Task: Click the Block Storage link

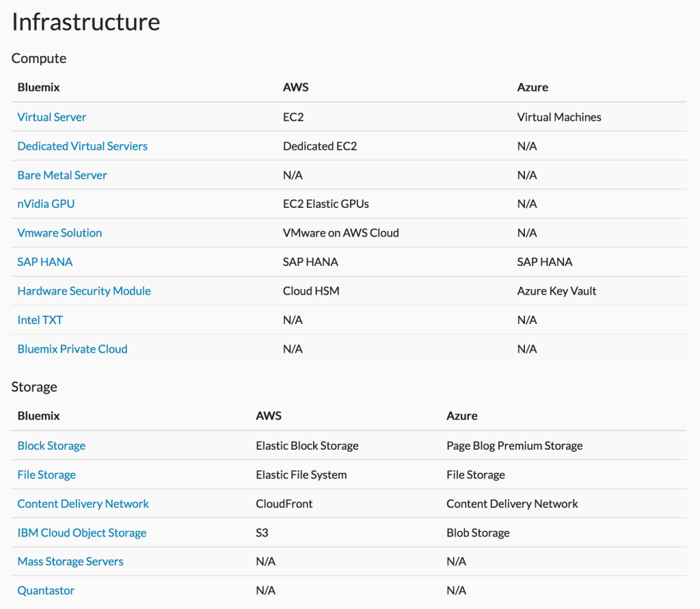Action: (51, 446)
